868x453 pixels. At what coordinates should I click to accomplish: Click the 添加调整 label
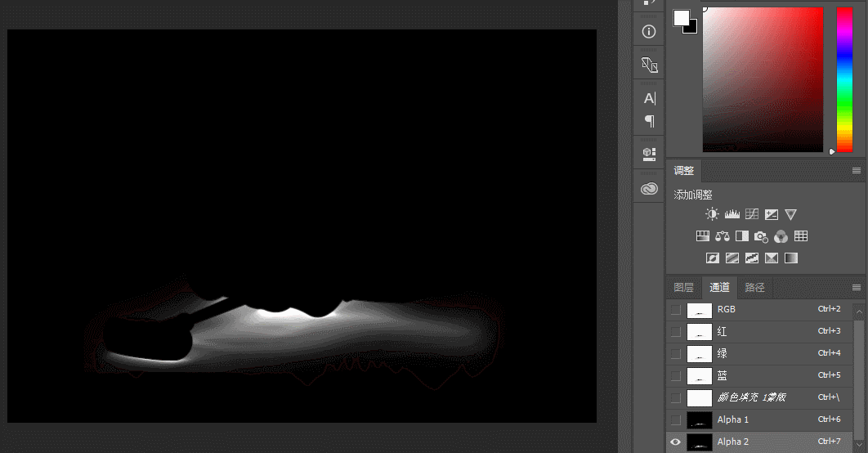pyautogui.click(x=693, y=195)
